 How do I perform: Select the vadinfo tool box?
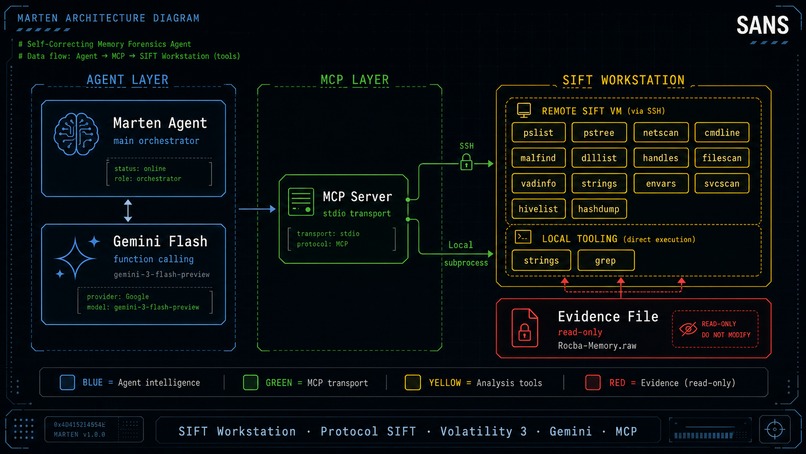pos(538,184)
